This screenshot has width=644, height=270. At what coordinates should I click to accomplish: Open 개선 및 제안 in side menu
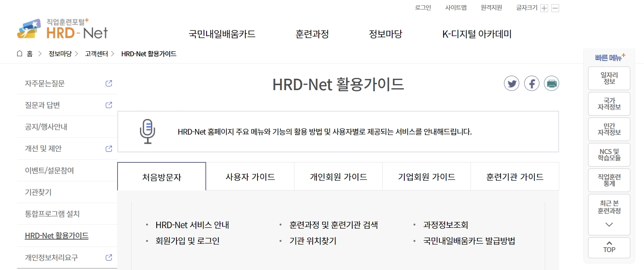tap(43, 148)
